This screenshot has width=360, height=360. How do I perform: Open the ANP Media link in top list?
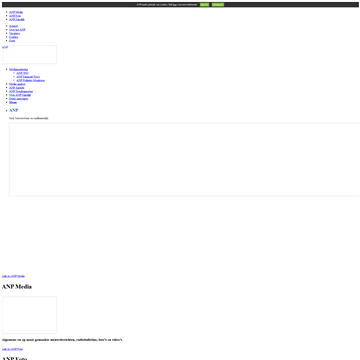[16, 12]
